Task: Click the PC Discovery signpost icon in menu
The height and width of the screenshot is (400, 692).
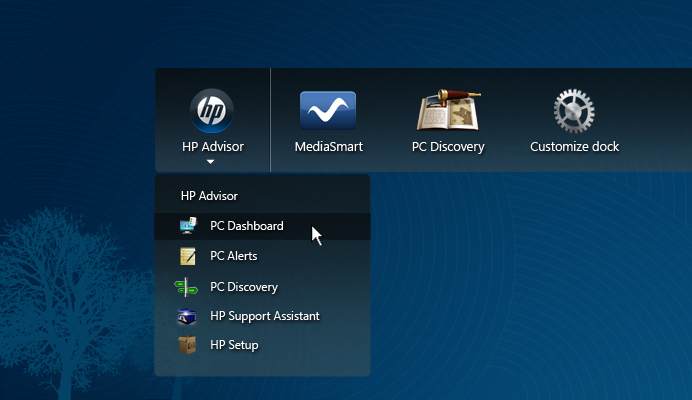Action: coord(187,287)
